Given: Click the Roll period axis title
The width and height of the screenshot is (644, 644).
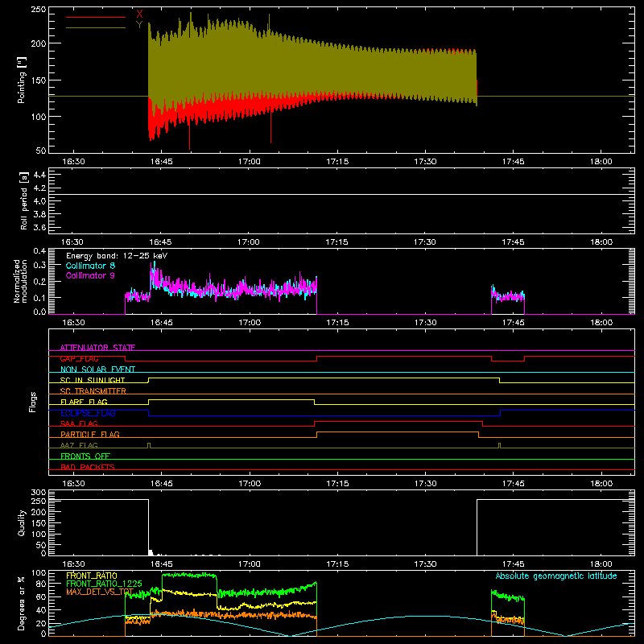Looking at the screenshot, I should coord(23,200).
